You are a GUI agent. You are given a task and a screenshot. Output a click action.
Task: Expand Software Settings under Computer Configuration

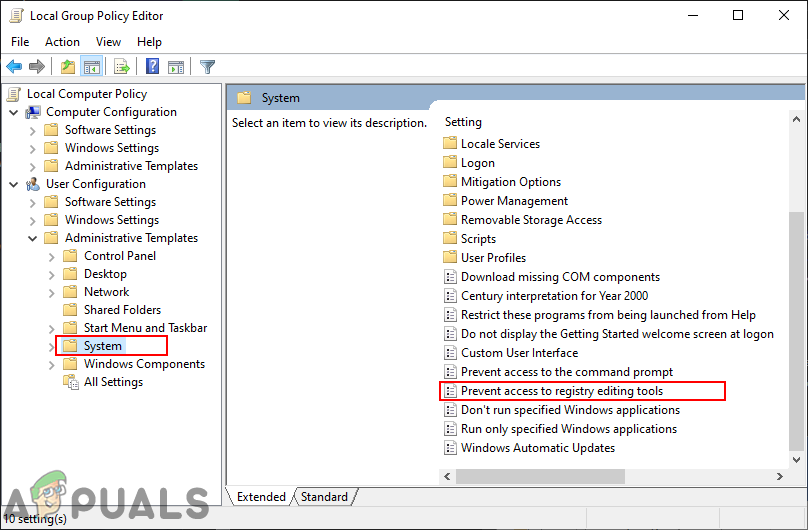[32, 131]
